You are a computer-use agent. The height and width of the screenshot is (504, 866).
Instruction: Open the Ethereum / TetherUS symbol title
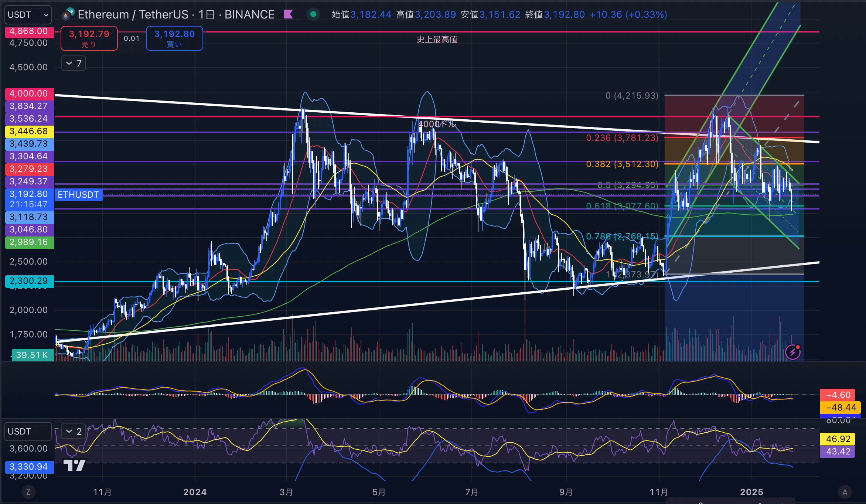point(176,14)
